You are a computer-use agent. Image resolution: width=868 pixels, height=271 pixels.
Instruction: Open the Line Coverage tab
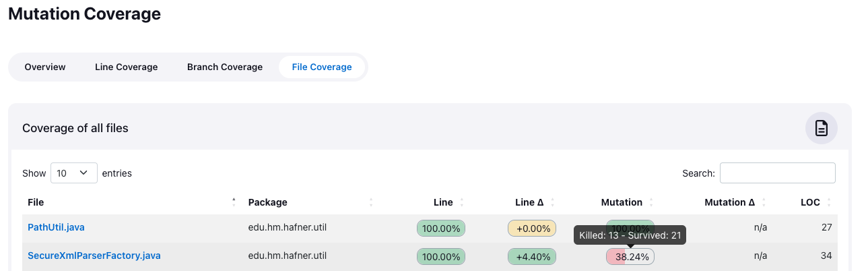(x=127, y=67)
